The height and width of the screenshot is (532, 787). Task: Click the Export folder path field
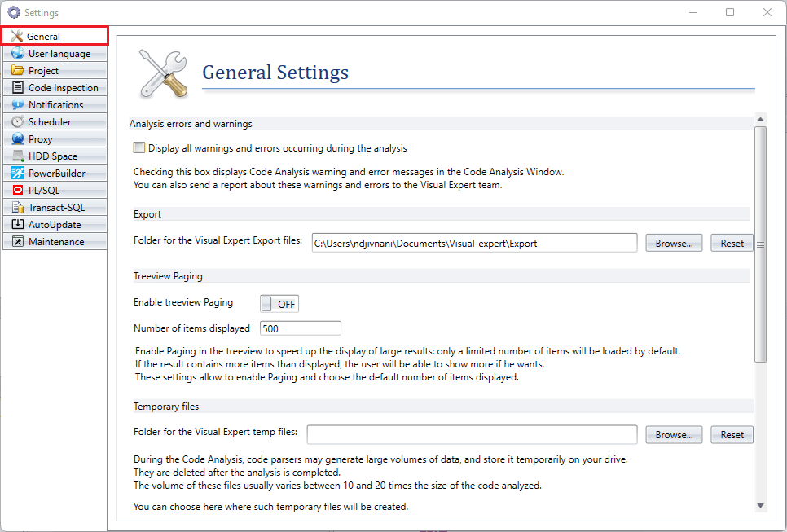click(474, 243)
